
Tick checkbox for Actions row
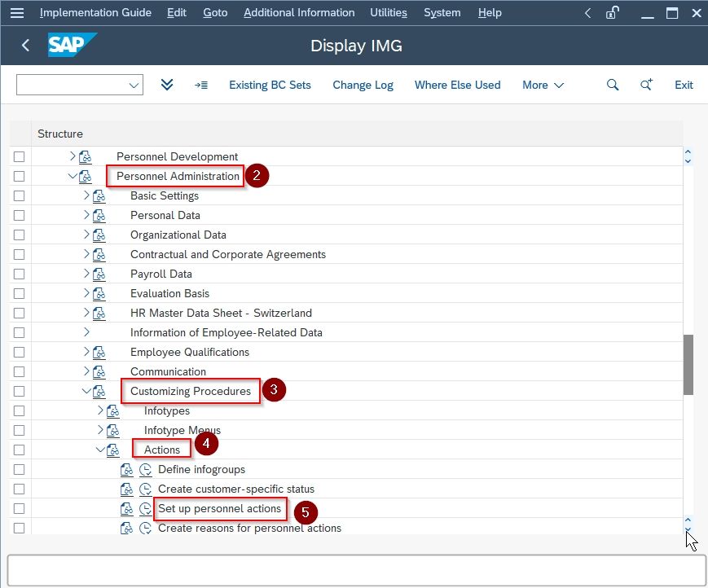pos(19,450)
